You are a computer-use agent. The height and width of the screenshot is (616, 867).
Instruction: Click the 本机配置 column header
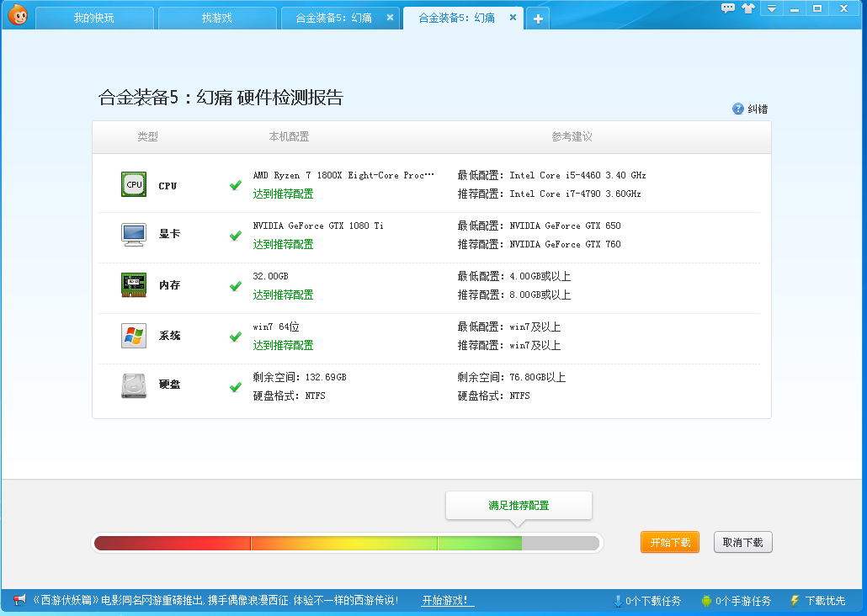[x=289, y=136]
